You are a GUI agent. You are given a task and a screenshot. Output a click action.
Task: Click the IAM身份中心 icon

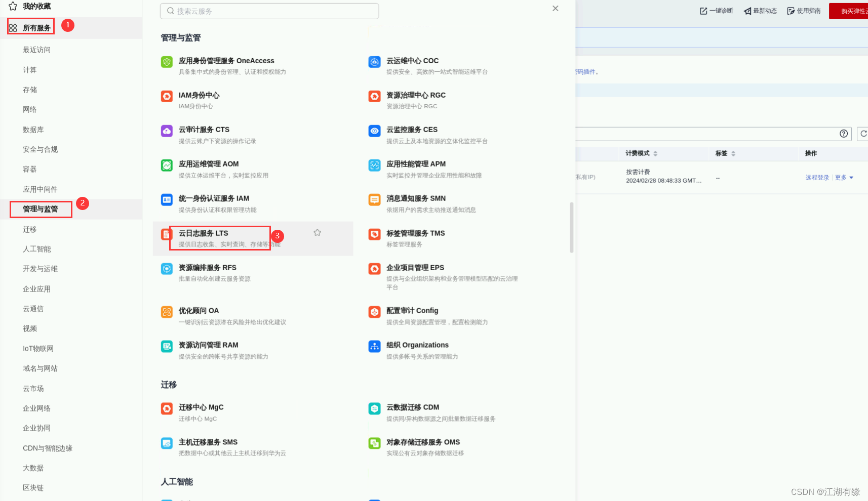[167, 96]
